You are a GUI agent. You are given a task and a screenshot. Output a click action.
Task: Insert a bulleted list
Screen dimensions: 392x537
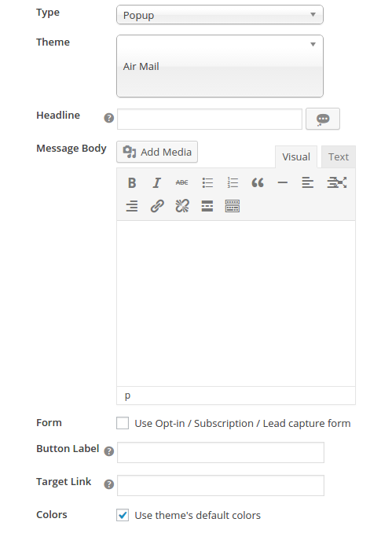pyautogui.click(x=207, y=183)
